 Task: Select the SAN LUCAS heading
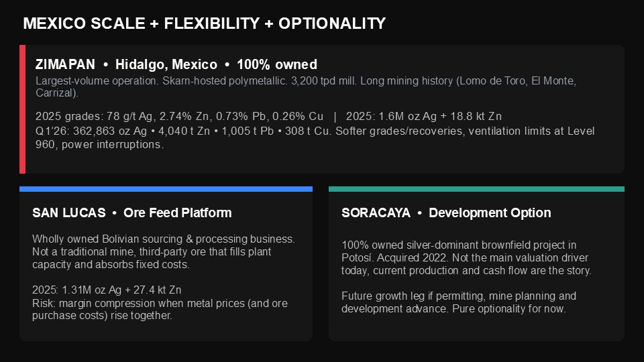[69, 213]
